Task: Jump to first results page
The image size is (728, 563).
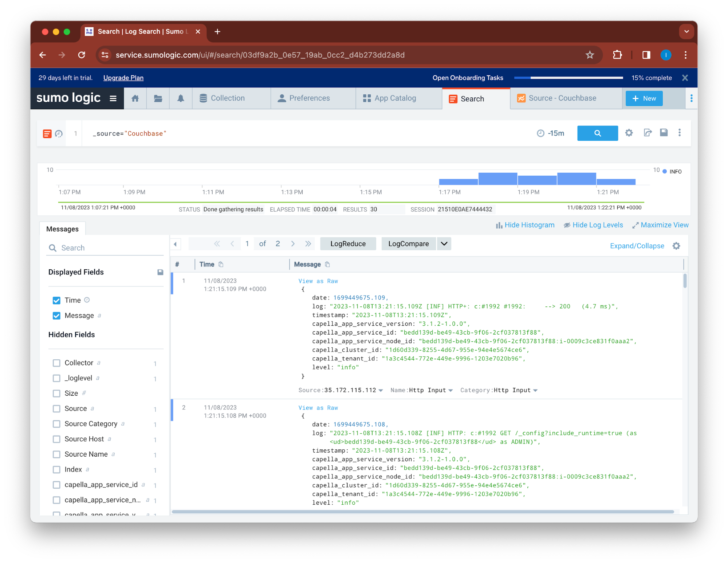Action: [x=217, y=244]
